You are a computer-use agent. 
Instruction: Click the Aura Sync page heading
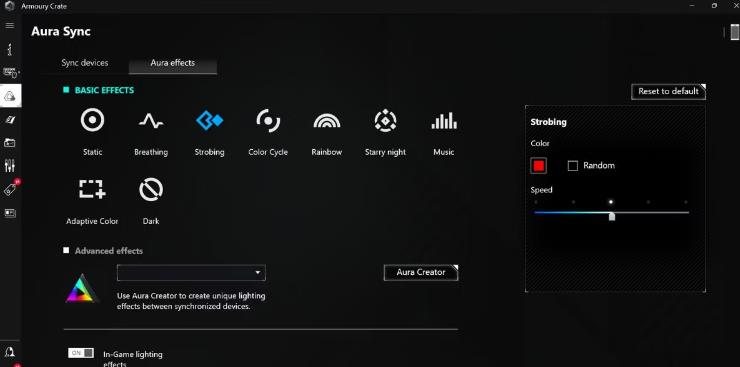pyautogui.click(x=61, y=32)
